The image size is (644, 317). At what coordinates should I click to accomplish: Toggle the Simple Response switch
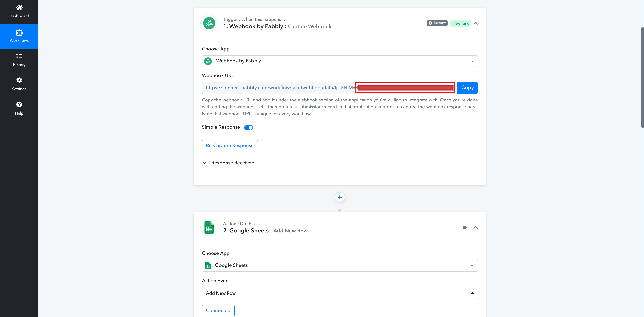(x=248, y=128)
